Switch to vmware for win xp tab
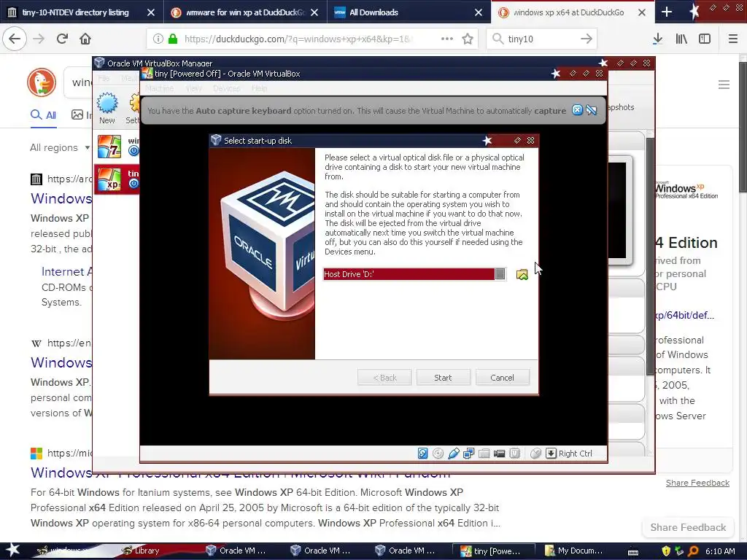Image resolution: width=747 pixels, height=560 pixels. tap(245, 12)
